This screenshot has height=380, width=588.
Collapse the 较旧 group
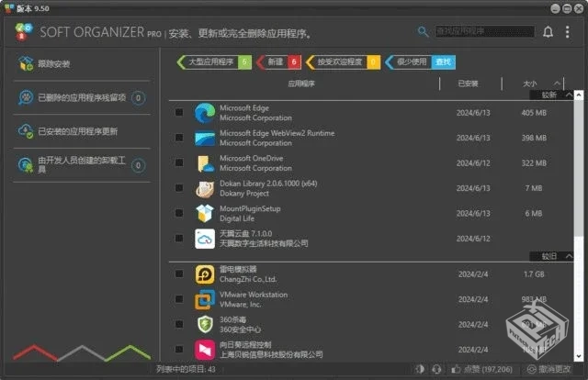[x=569, y=256]
